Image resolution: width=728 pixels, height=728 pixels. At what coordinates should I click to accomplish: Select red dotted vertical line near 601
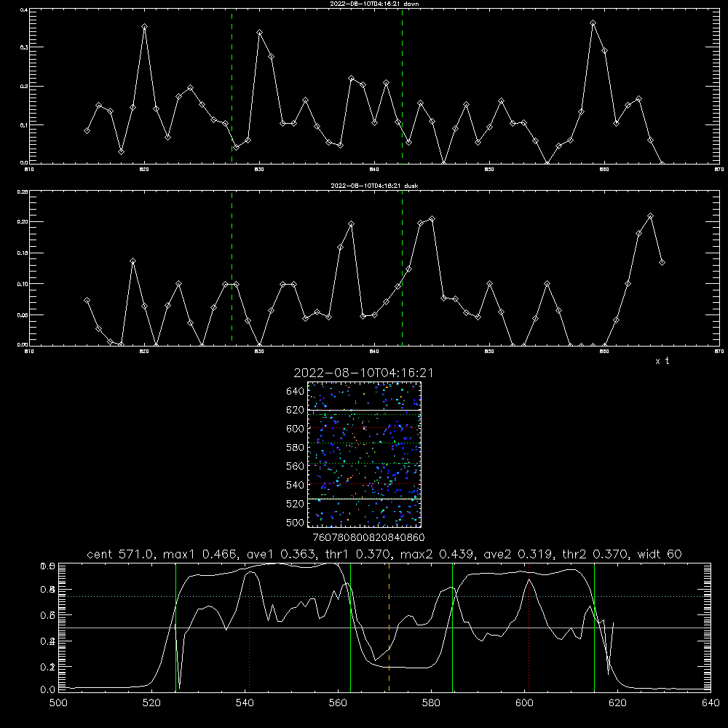tap(529, 628)
